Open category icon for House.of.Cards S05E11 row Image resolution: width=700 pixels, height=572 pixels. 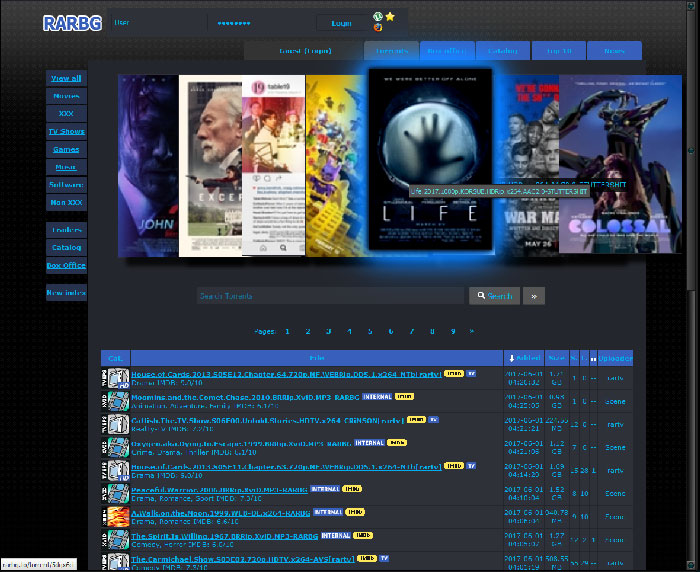[x=115, y=471]
